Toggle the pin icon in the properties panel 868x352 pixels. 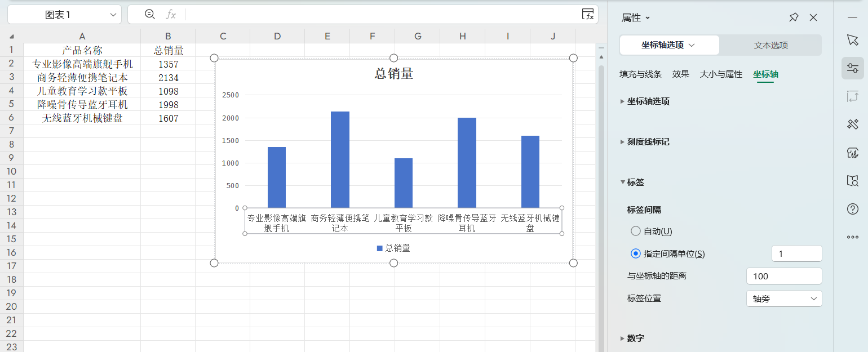tap(793, 17)
